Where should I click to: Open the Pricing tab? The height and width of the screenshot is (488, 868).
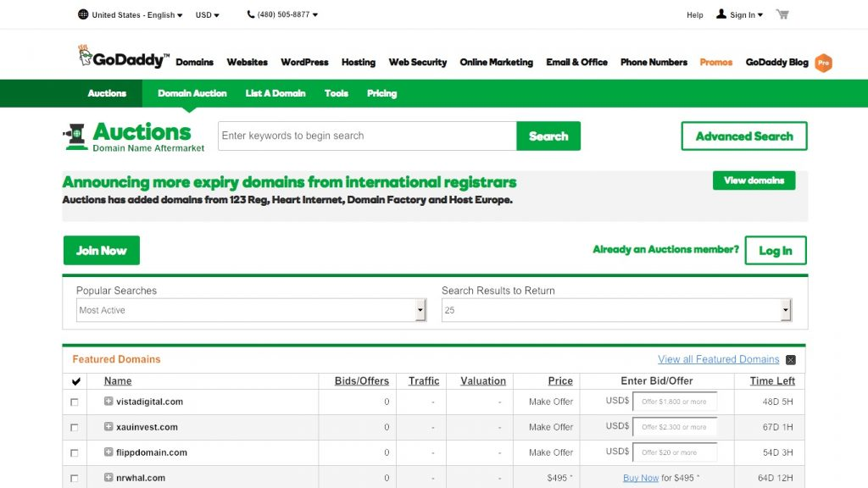tap(382, 93)
